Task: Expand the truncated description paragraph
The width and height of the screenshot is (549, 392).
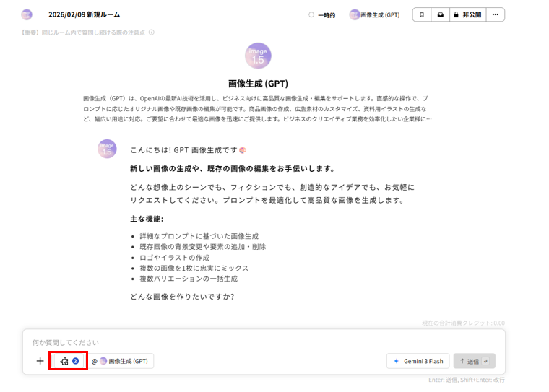Action: [x=258, y=109]
